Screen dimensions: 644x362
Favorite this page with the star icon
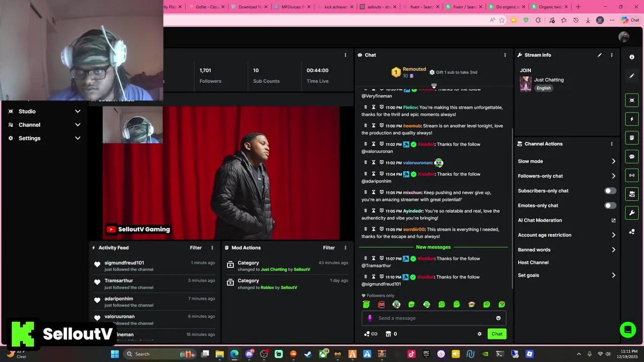(502, 20)
